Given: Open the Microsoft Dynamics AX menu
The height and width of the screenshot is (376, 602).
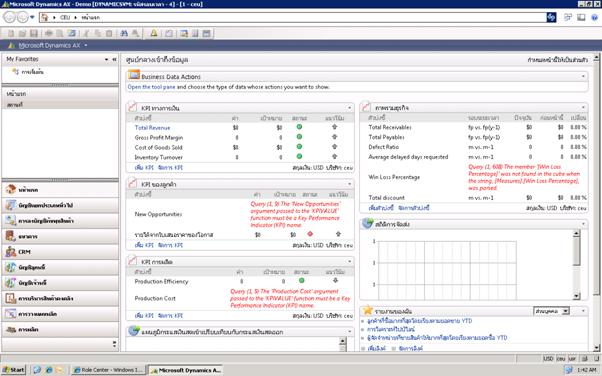Looking at the screenshot, I should (50, 45).
